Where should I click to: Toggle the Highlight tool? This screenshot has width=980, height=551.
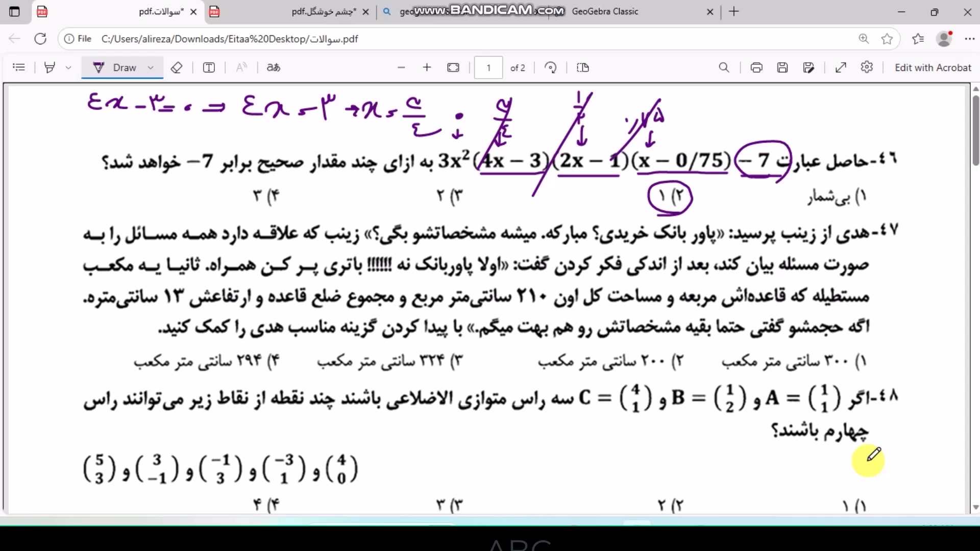click(x=50, y=67)
